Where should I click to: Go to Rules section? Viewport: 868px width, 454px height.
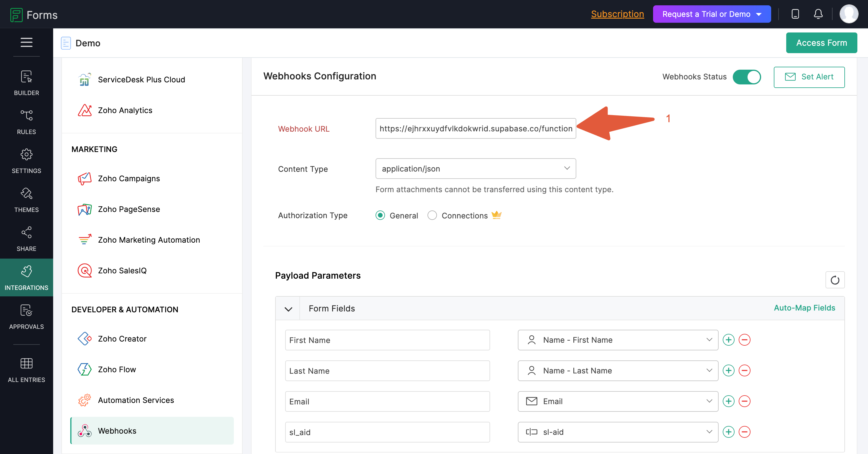pyautogui.click(x=26, y=122)
